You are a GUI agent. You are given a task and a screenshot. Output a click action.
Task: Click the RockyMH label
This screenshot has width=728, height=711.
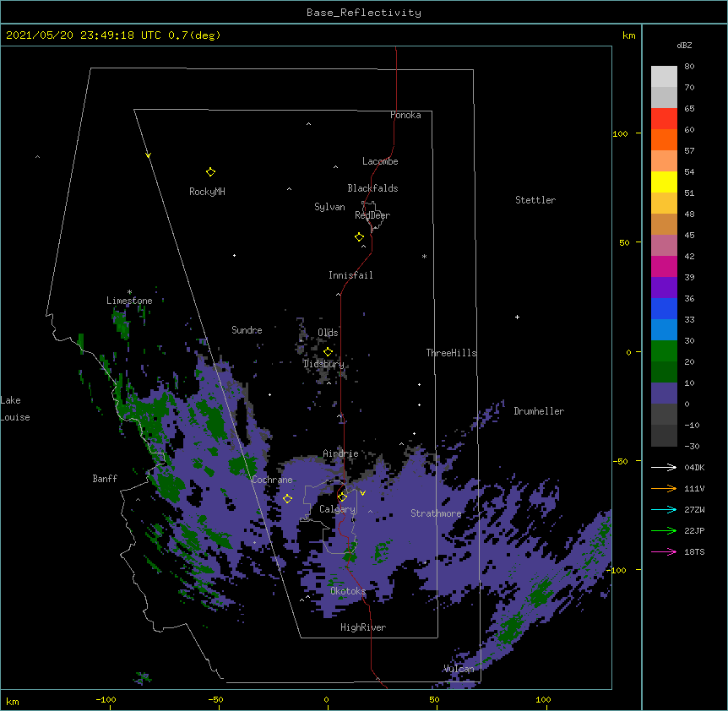(207, 192)
